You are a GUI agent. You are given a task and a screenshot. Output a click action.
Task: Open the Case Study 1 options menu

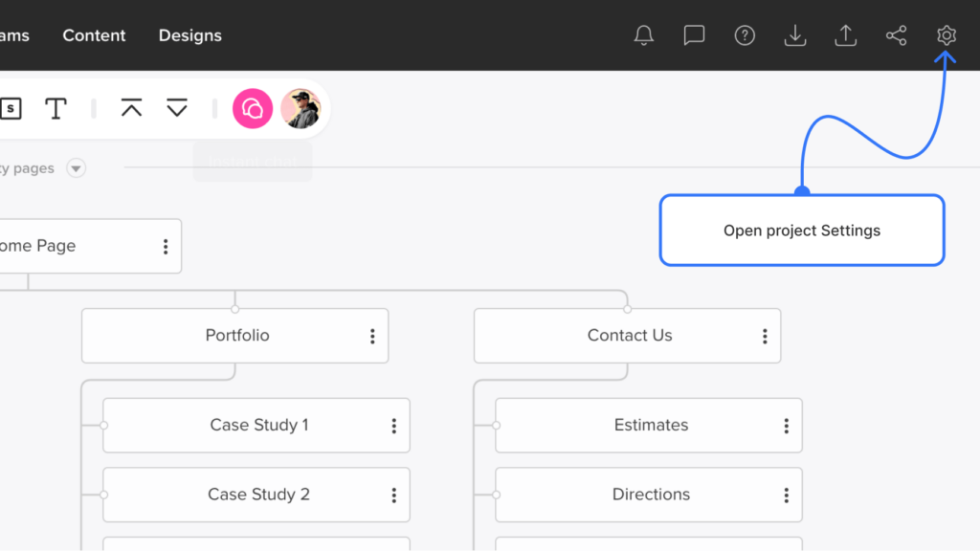tap(393, 426)
